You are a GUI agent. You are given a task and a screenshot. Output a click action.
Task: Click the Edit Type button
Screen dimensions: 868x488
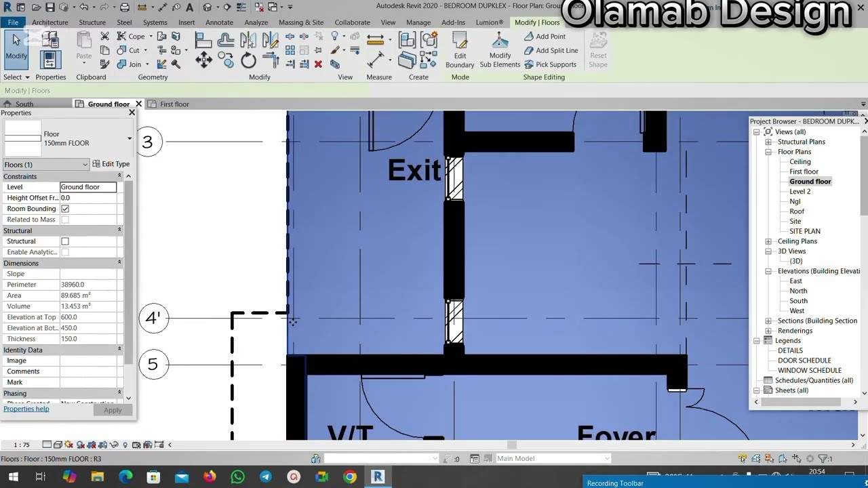click(111, 164)
